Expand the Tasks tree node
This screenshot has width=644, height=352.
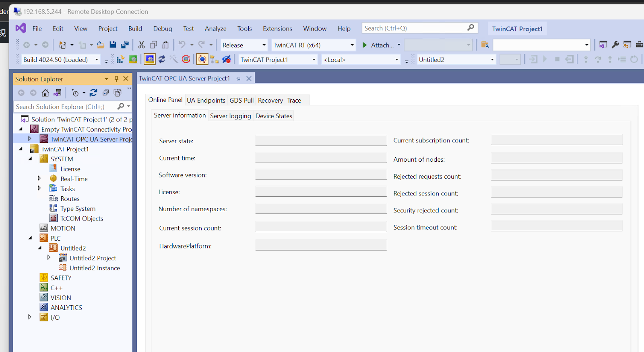tap(39, 188)
